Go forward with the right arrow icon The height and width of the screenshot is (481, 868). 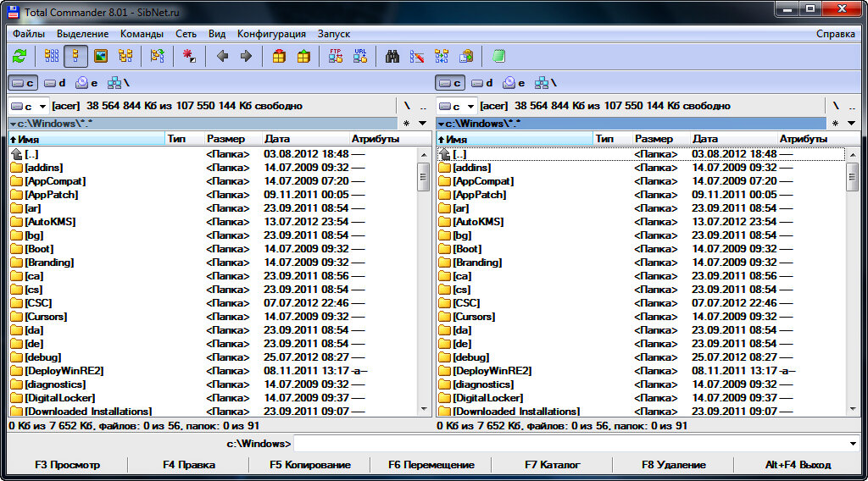247,57
